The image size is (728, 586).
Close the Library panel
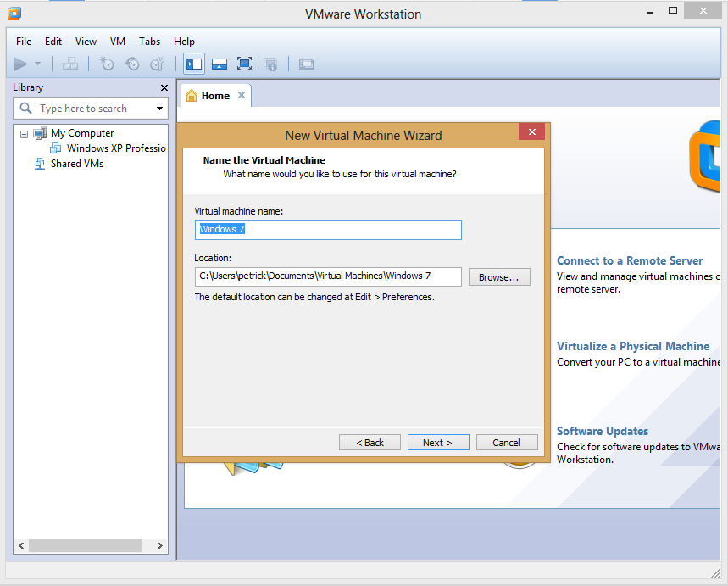164,88
